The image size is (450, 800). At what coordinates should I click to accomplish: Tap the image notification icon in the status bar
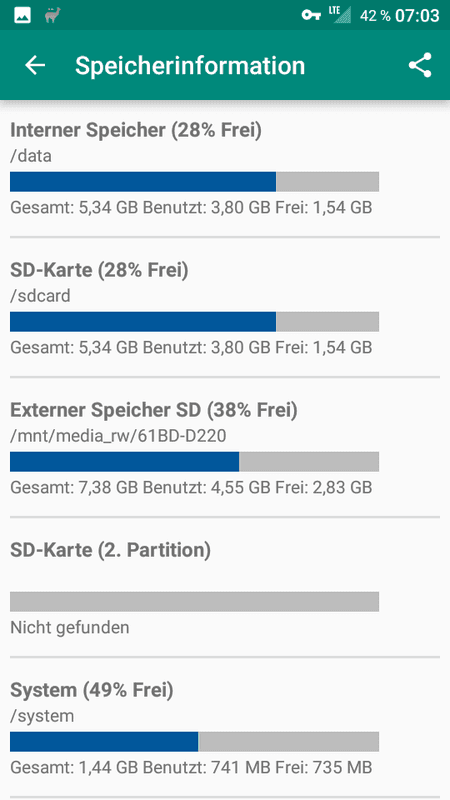pos(22,15)
